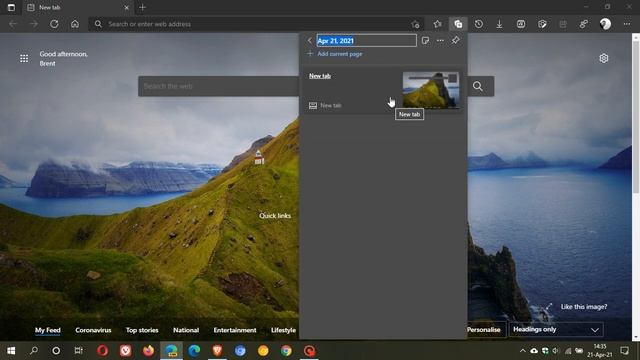Launch Brave browser from the taskbar

[x=217, y=351]
